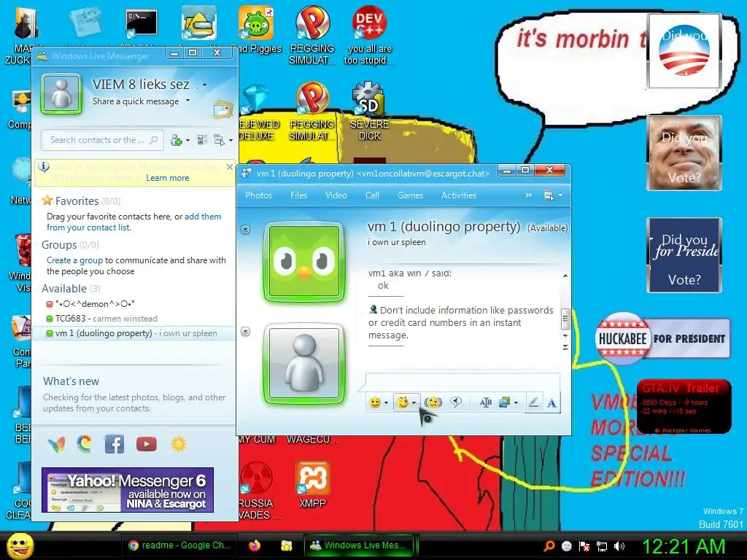Viewport: 747px width, 560px height.
Task: Click the smiley Start button
Action: coord(20,545)
